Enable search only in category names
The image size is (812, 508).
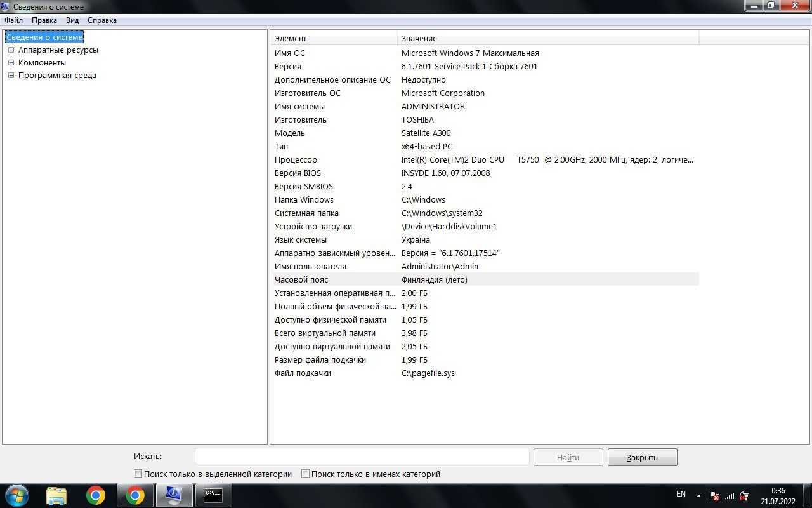coord(305,474)
